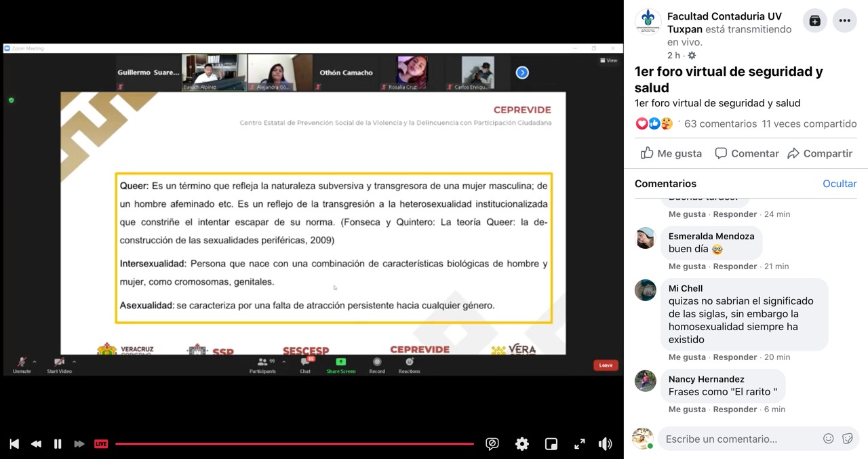Click the 20 min comment timestamp

pyautogui.click(x=777, y=357)
